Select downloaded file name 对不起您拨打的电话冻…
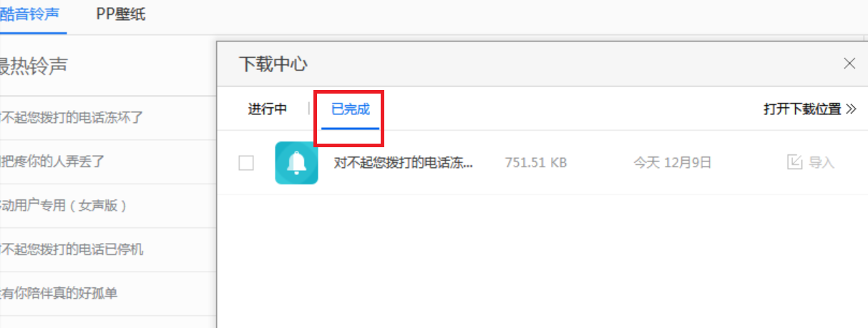 pyautogui.click(x=404, y=162)
